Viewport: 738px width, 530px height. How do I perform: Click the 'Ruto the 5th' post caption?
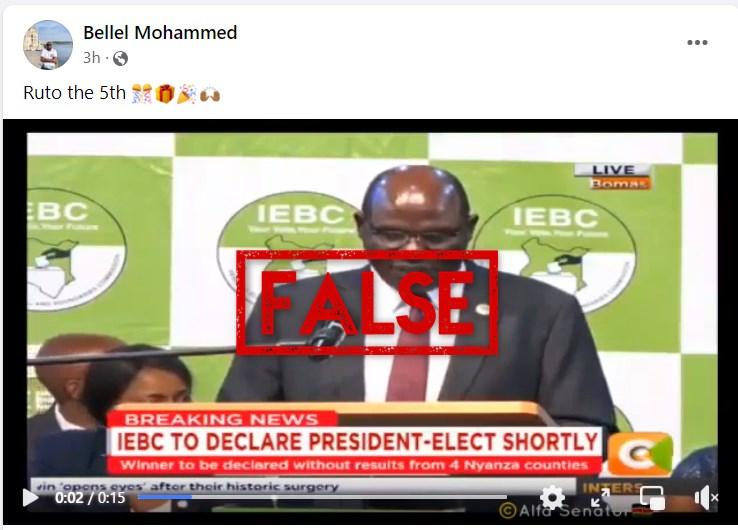point(74,93)
